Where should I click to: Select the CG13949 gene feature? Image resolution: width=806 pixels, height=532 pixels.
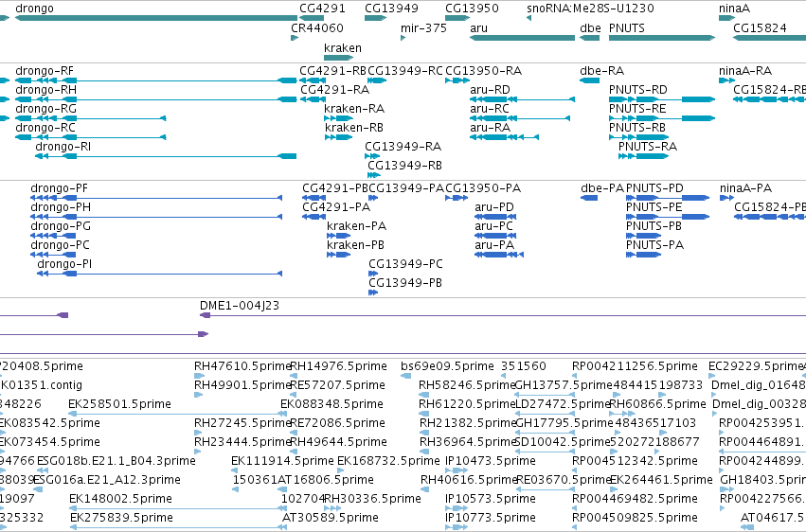(375, 18)
